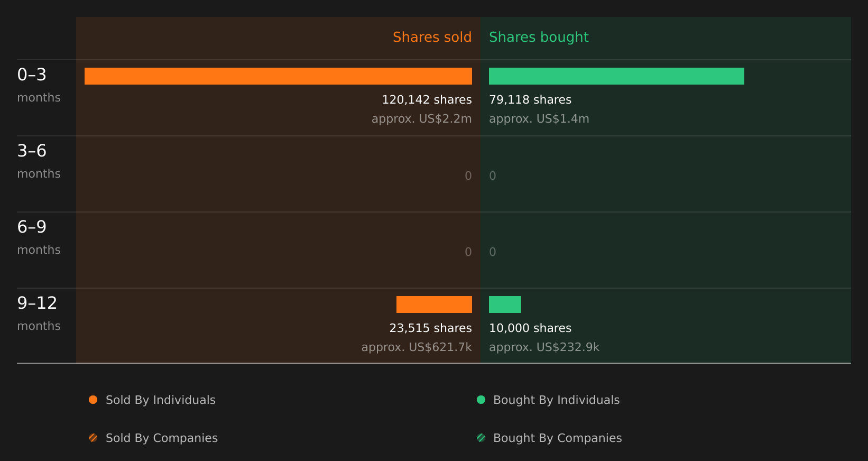Image resolution: width=868 pixels, height=461 pixels.
Task: Click the approx. US$232.9k text
Action: point(544,347)
